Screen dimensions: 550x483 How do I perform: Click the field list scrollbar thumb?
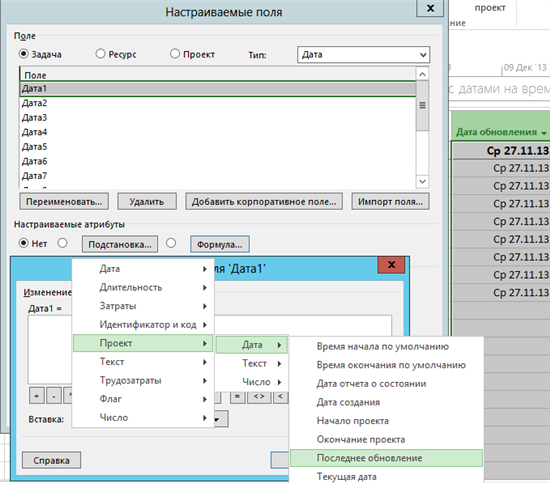tap(422, 106)
